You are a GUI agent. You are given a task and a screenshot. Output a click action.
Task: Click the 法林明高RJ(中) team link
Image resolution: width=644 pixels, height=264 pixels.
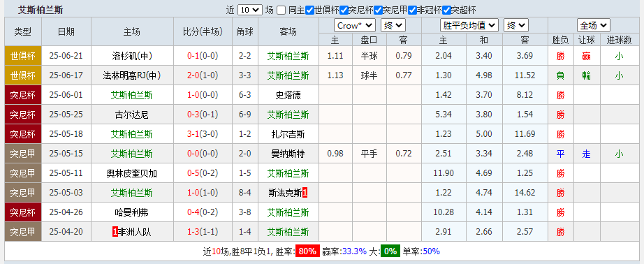coord(131,75)
